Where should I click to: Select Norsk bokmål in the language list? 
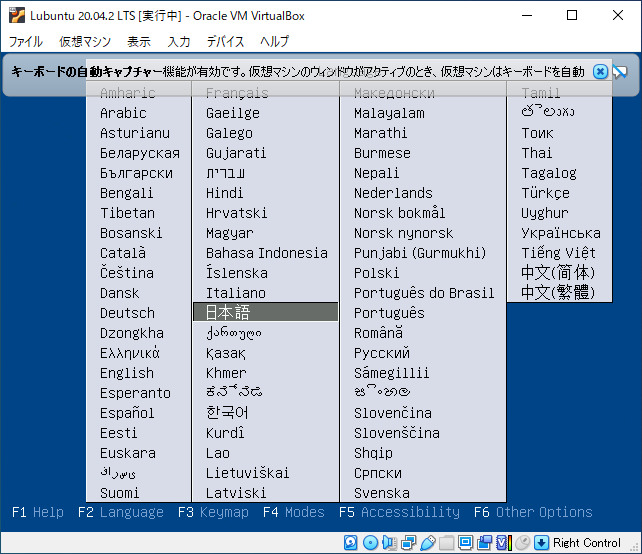pyautogui.click(x=399, y=213)
